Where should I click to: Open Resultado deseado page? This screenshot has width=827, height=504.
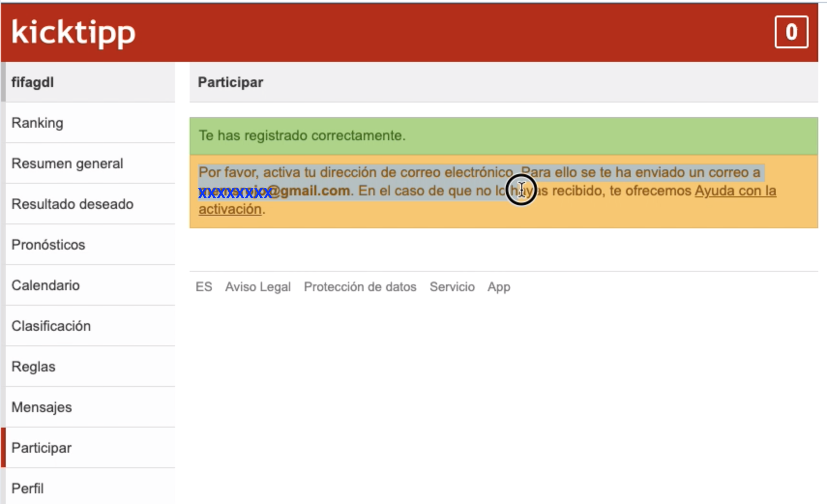pos(72,204)
